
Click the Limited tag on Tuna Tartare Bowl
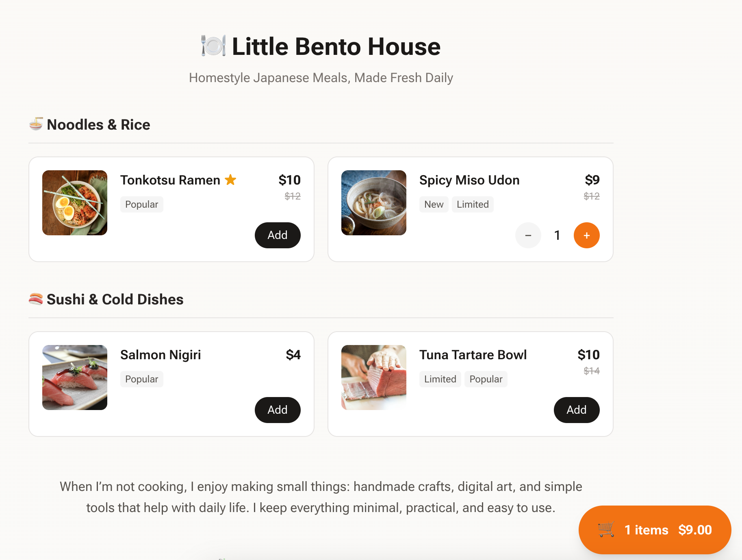tap(440, 379)
